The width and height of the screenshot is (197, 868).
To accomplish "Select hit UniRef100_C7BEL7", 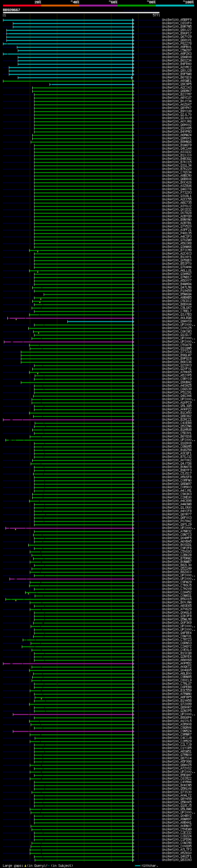I will 177,311.
